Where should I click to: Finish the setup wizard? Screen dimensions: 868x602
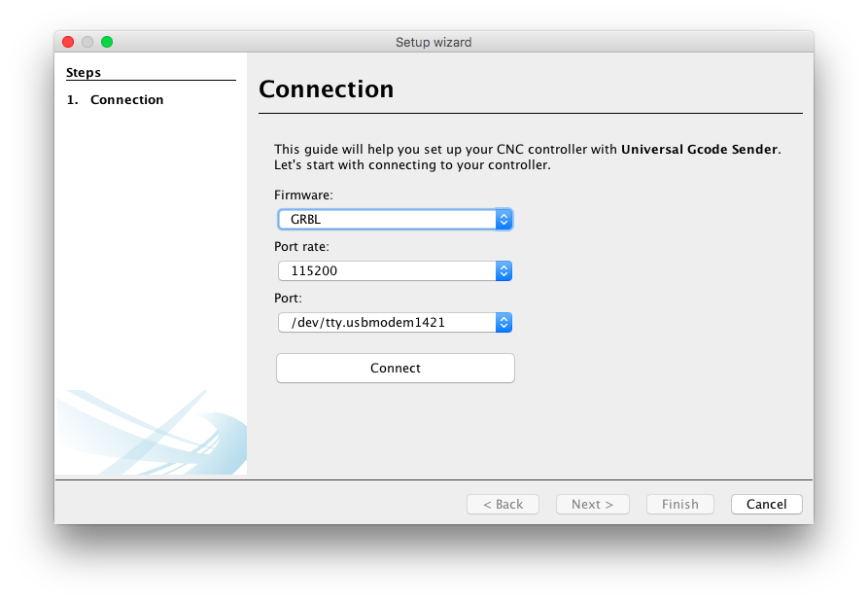pos(679,504)
